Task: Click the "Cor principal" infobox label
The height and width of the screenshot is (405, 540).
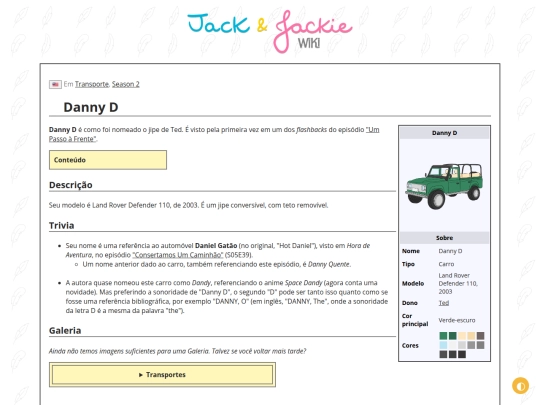Action: [x=415, y=320]
